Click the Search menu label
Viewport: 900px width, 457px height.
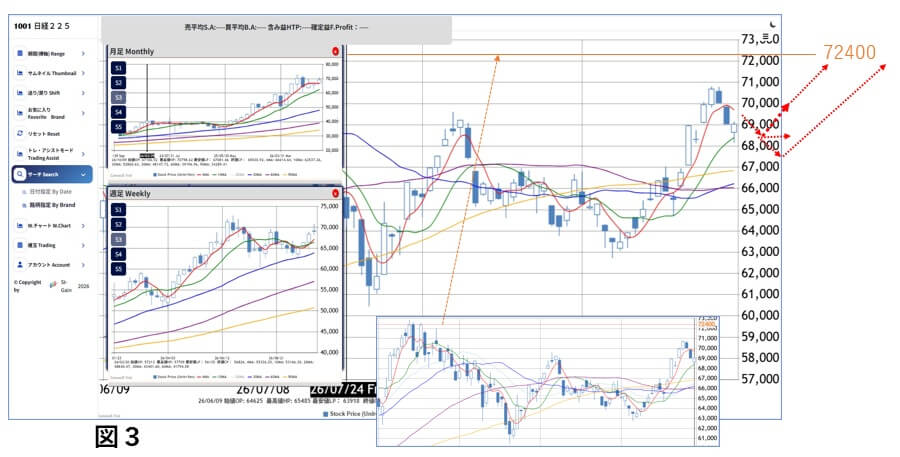[x=43, y=174]
